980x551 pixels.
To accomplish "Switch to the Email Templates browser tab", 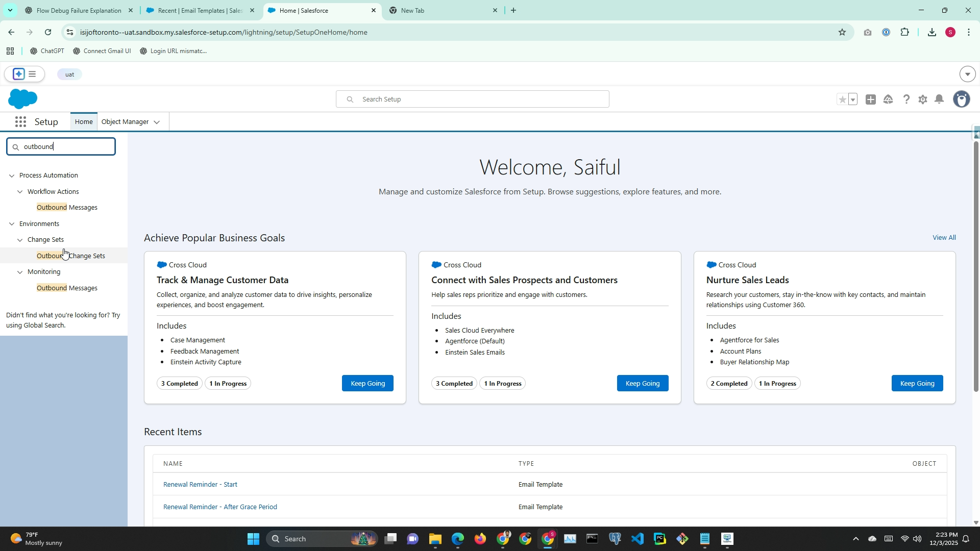I will 200,10.
